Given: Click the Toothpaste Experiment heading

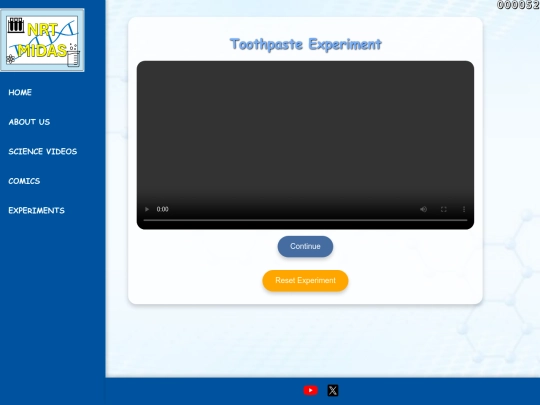Looking at the screenshot, I should (x=305, y=44).
